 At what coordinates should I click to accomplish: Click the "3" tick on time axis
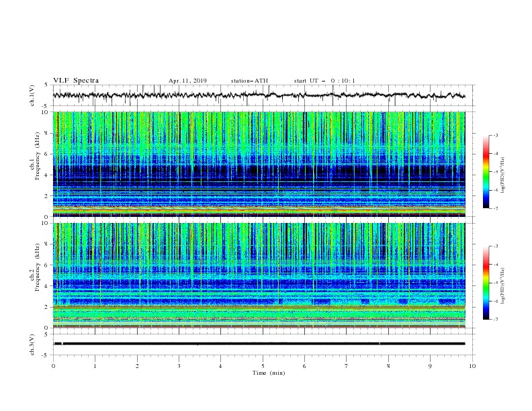coord(179,366)
